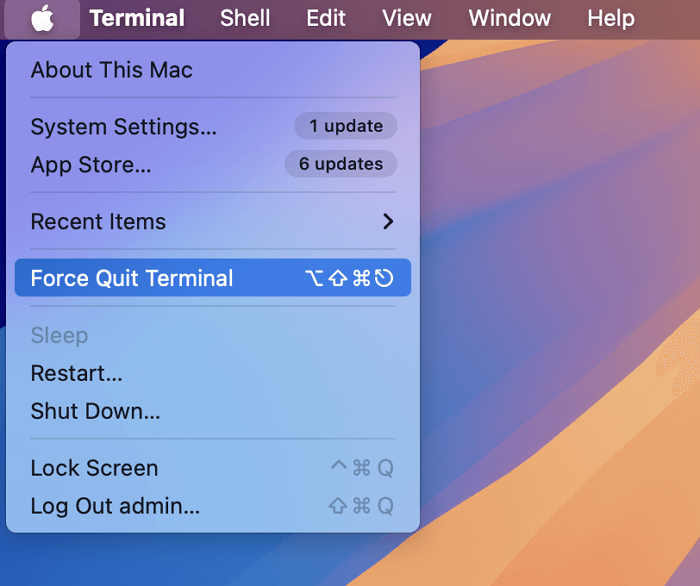The height and width of the screenshot is (586, 700).
Task: Open the View menu
Action: point(407,19)
